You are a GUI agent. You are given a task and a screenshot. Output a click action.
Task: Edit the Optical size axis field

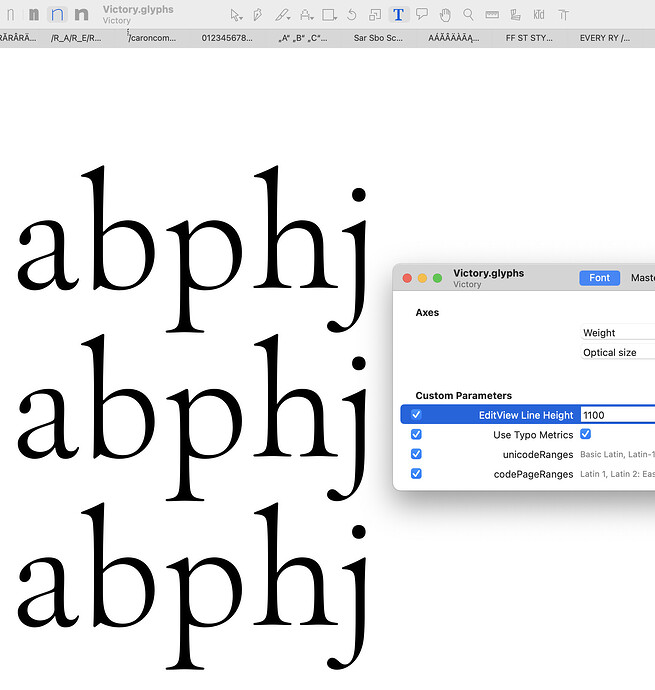coord(618,352)
